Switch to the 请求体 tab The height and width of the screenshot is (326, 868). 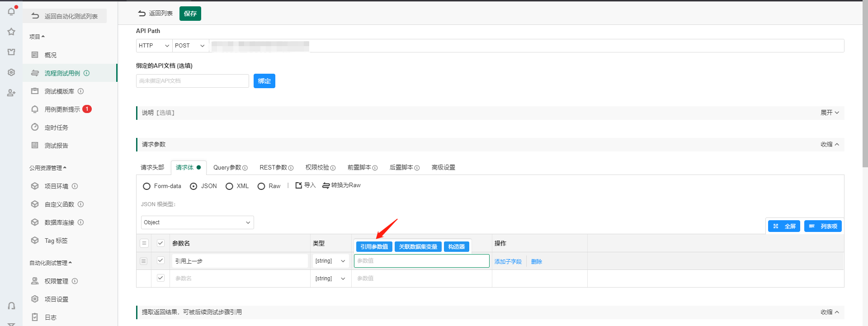coord(189,167)
